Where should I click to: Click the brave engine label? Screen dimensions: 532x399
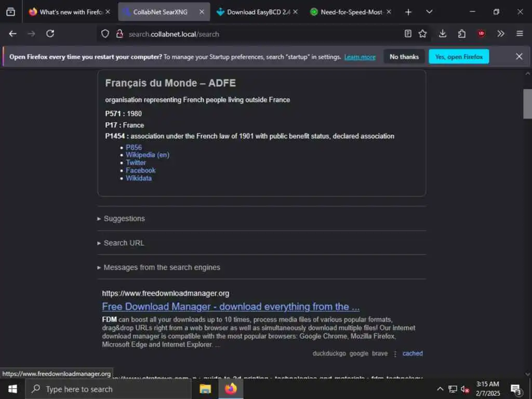pos(380,353)
